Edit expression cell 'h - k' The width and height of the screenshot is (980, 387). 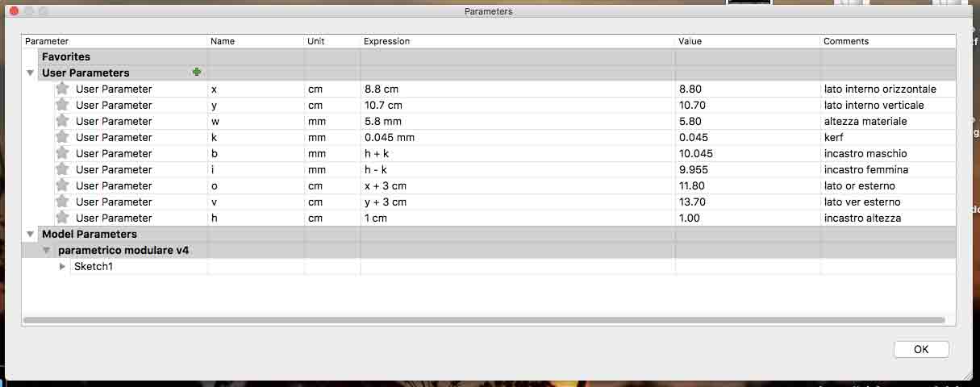(x=517, y=169)
